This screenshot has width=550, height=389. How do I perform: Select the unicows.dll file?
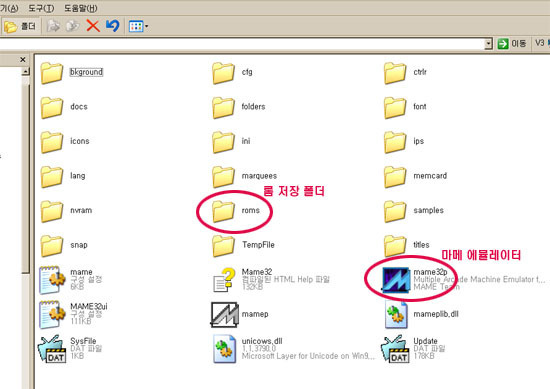293,349
